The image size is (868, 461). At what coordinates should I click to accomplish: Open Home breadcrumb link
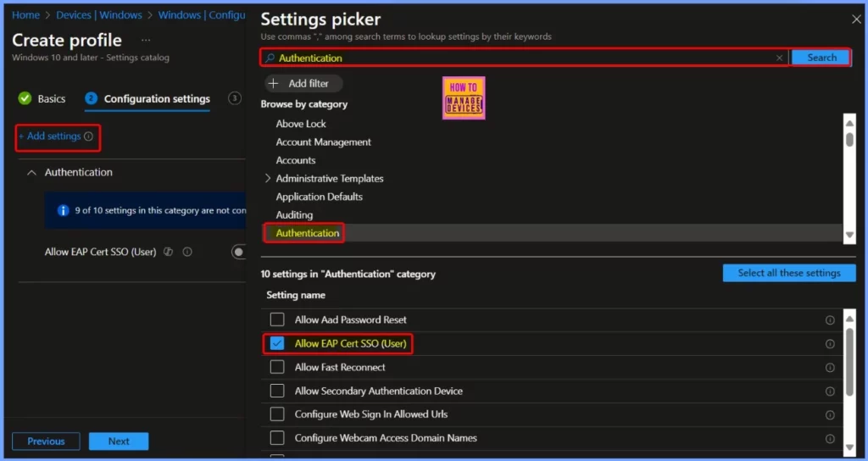25,15
